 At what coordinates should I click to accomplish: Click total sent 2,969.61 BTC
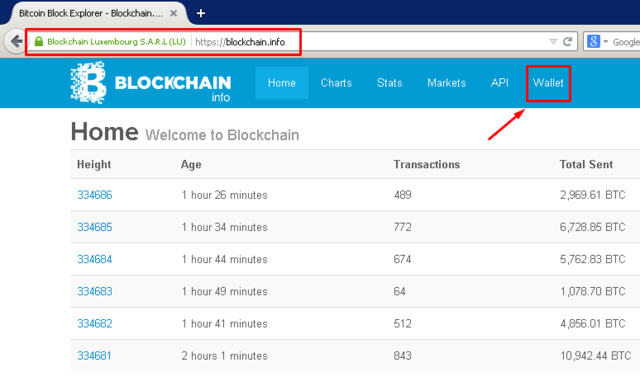593,195
